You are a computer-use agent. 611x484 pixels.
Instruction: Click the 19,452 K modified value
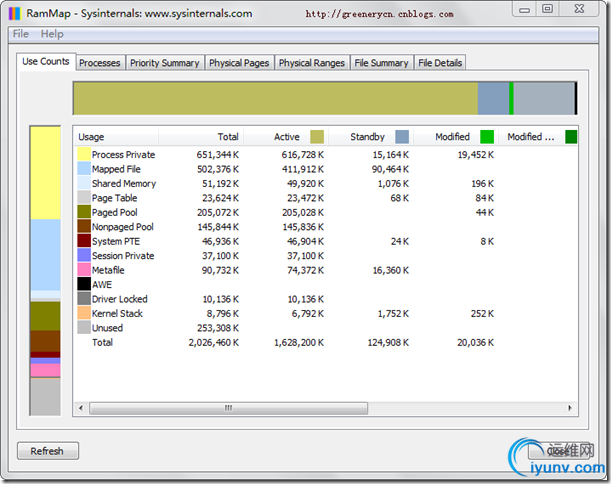(x=475, y=155)
